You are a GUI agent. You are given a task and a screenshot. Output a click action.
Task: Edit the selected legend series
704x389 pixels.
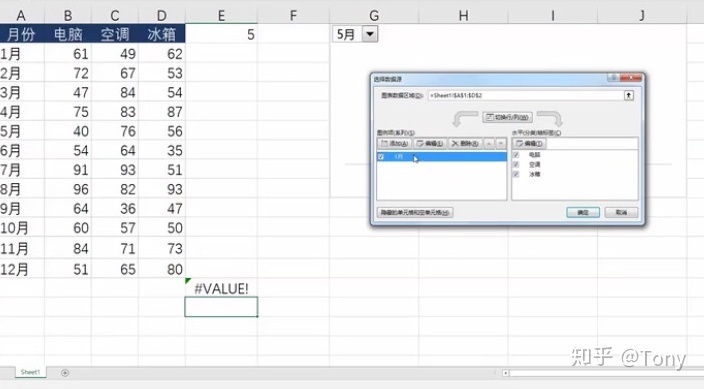click(x=430, y=144)
